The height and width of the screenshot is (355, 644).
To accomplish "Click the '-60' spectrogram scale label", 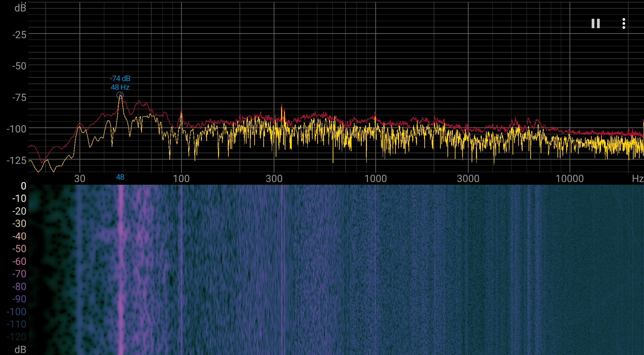I will [x=19, y=261].
